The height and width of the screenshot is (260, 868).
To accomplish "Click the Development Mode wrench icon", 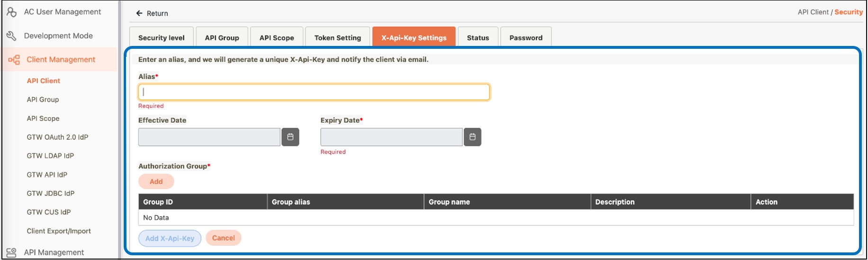I will coord(12,36).
